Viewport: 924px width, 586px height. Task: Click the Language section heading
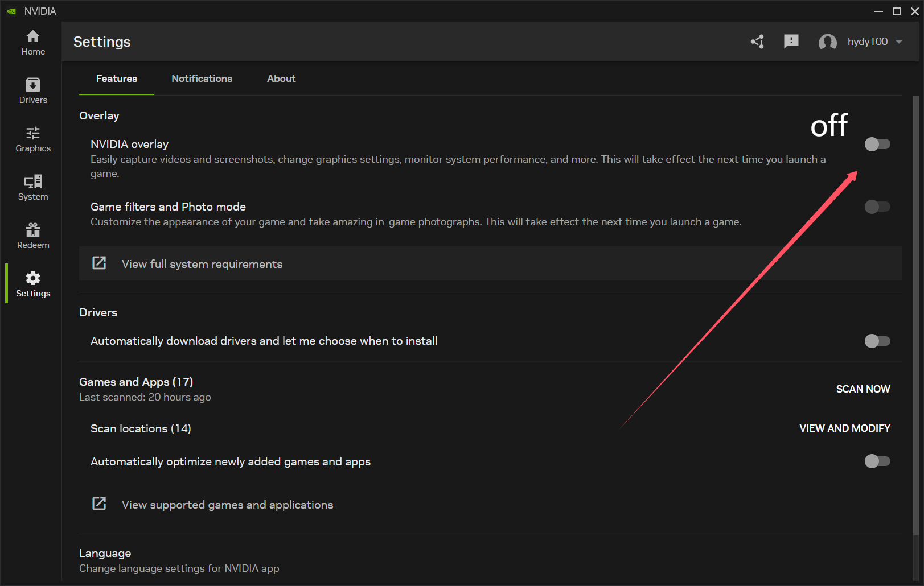105,553
